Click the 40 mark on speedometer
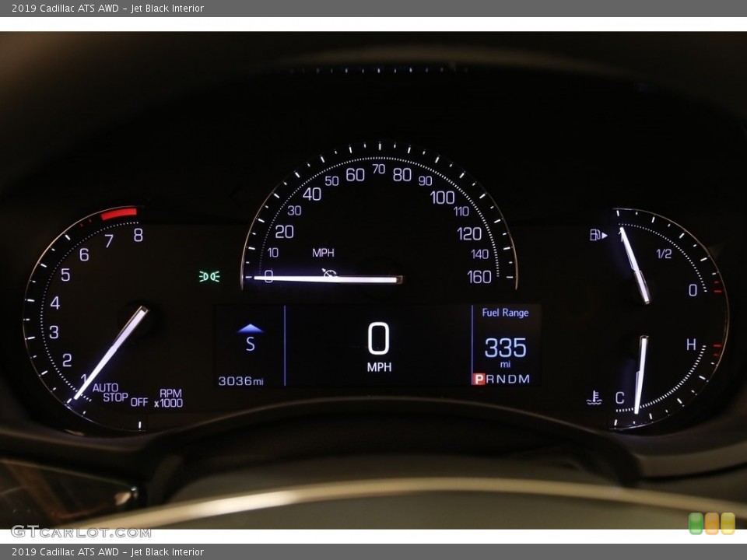 click(x=312, y=194)
